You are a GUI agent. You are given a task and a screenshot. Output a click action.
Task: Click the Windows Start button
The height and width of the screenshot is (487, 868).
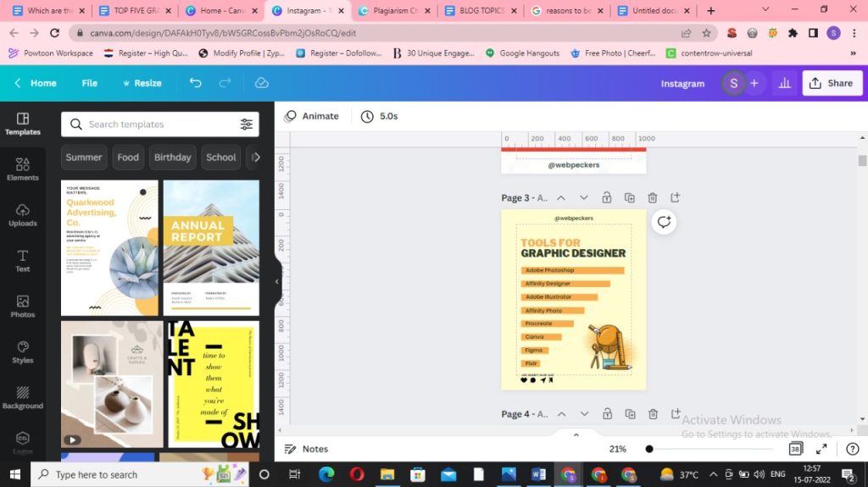pos(15,474)
